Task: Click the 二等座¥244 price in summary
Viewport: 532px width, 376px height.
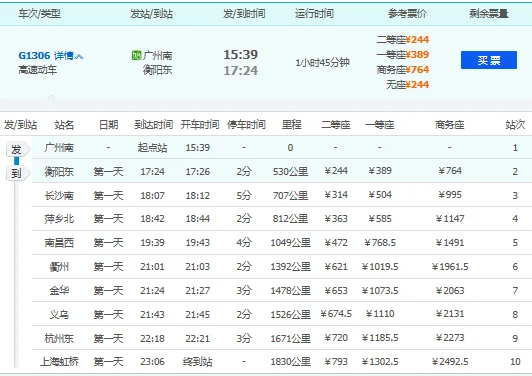Action: point(403,40)
